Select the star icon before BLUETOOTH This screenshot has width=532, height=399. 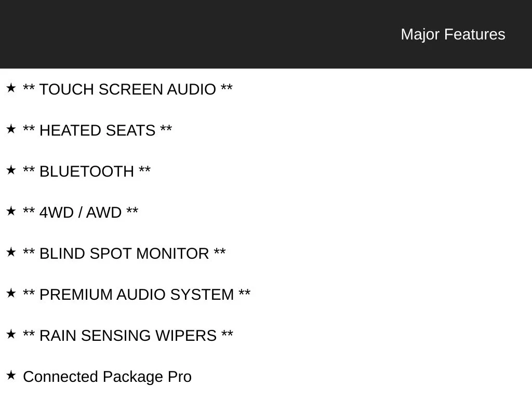(11, 170)
